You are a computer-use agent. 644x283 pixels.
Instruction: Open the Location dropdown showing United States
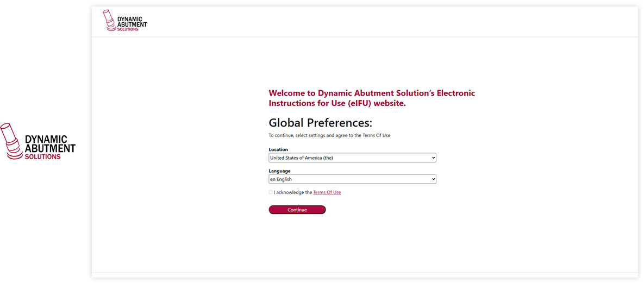pos(348,158)
